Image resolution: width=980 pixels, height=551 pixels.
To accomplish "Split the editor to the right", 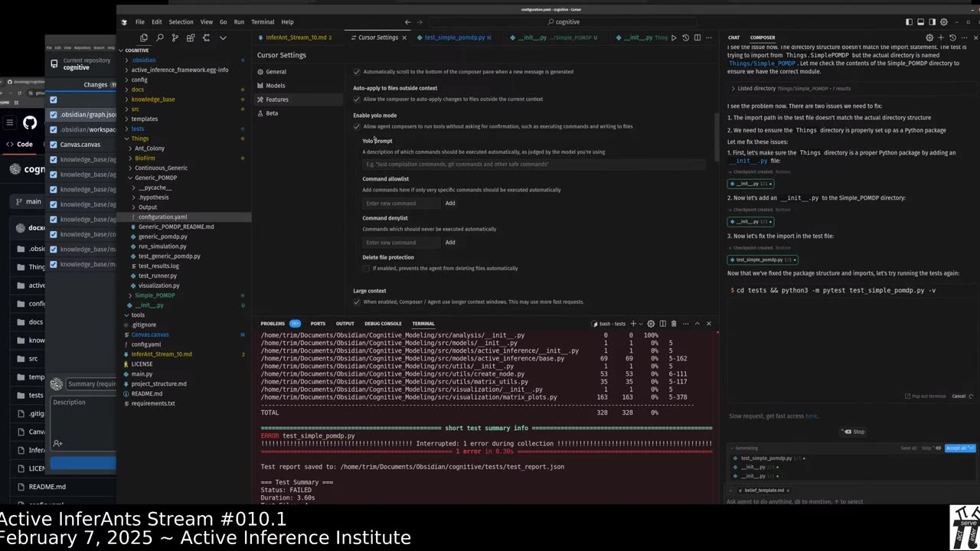I will click(696, 37).
